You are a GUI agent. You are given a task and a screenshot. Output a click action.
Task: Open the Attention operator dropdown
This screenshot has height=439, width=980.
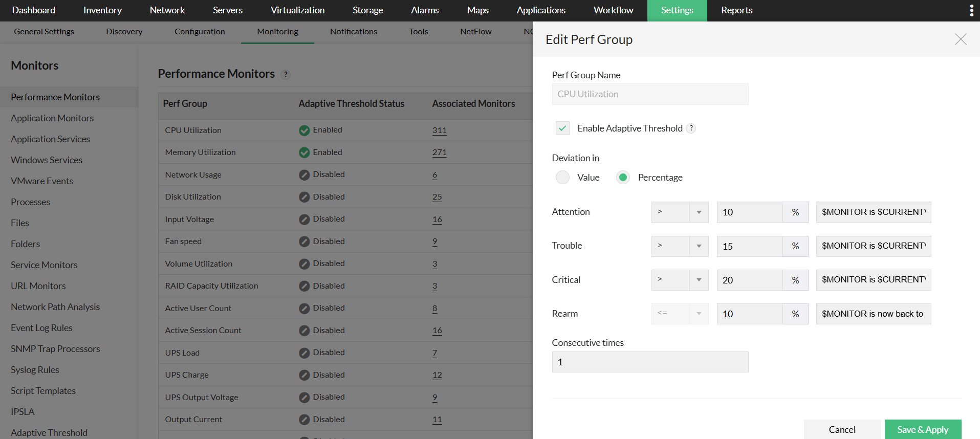tap(680, 212)
